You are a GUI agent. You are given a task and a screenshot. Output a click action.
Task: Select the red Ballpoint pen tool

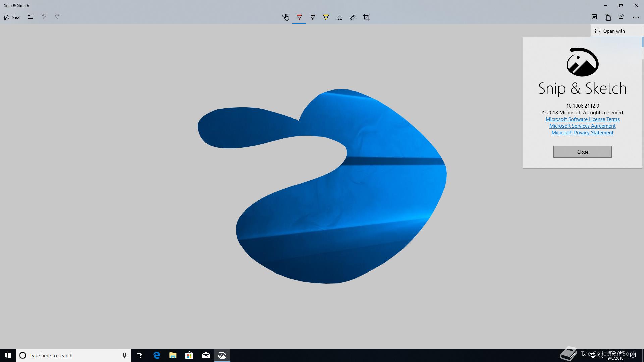coord(299,17)
